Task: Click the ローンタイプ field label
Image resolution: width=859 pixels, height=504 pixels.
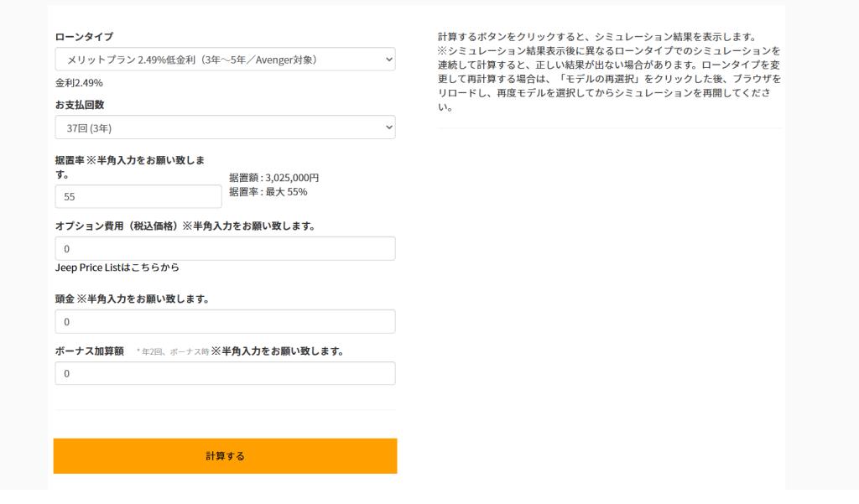Action: [84, 37]
